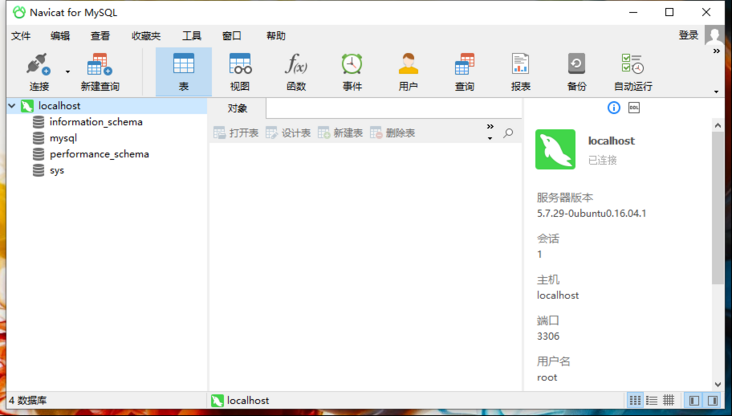
Task: Open the 自动运行 (Automation) icon
Action: point(632,71)
